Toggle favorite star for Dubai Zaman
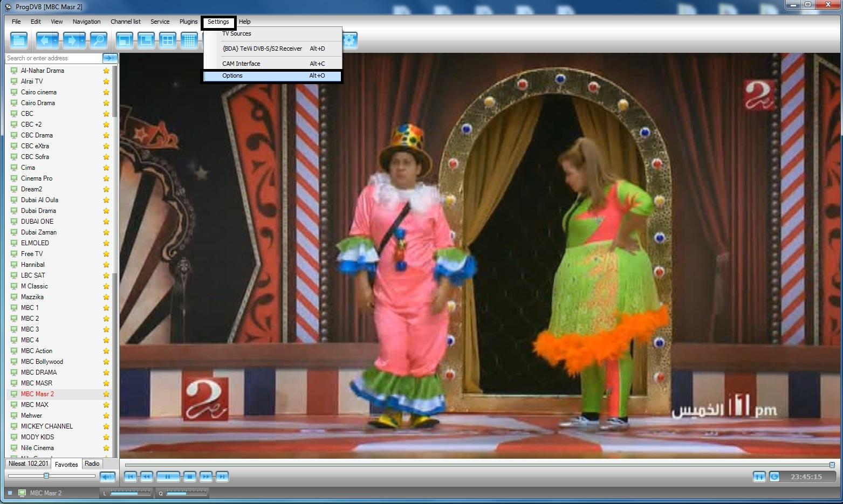The height and width of the screenshot is (504, 843). (x=106, y=232)
